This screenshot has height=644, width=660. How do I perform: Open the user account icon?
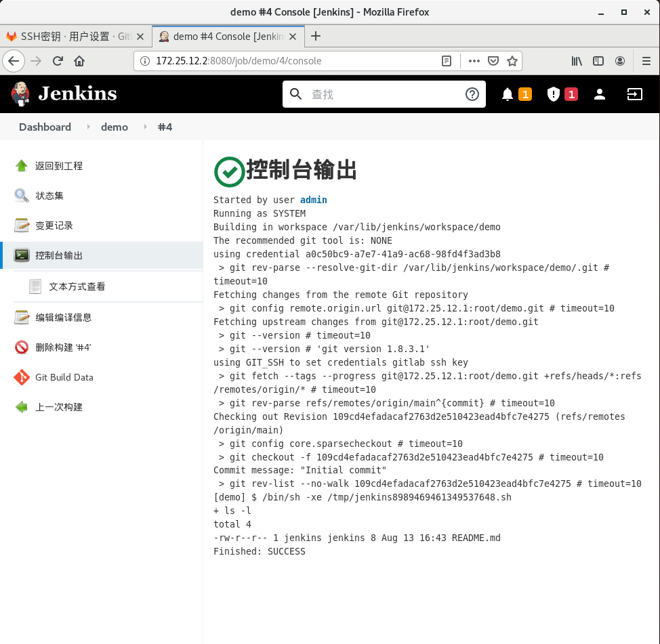pos(600,94)
